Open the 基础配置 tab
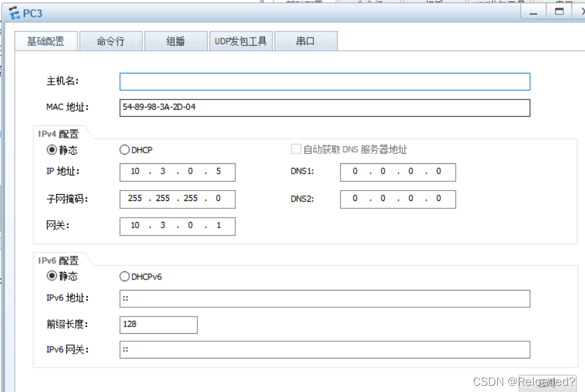Viewport: 585px width, 392px height. tap(46, 41)
